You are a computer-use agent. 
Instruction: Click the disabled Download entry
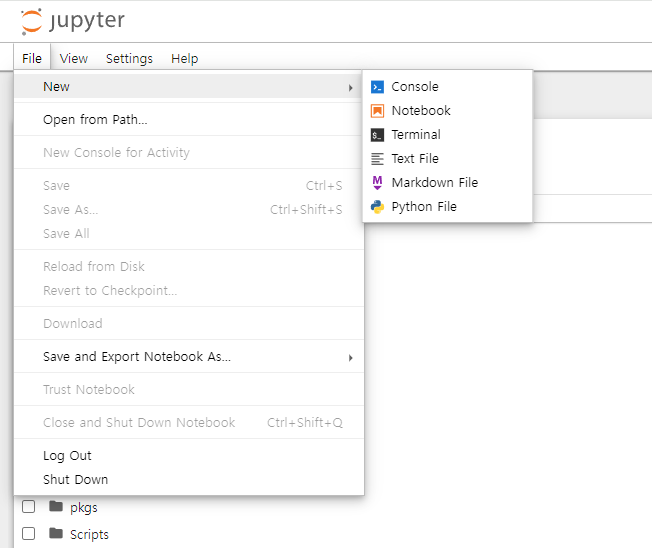click(189, 324)
